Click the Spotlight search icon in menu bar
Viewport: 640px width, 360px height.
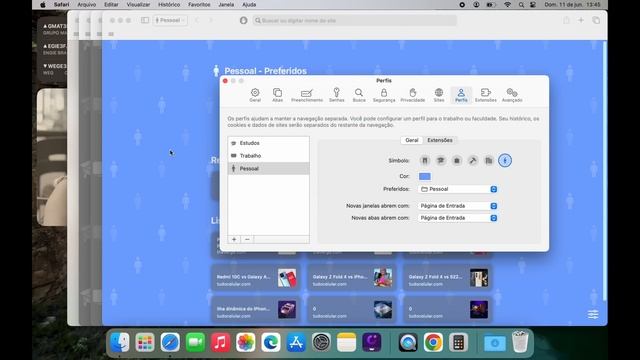(521, 4)
